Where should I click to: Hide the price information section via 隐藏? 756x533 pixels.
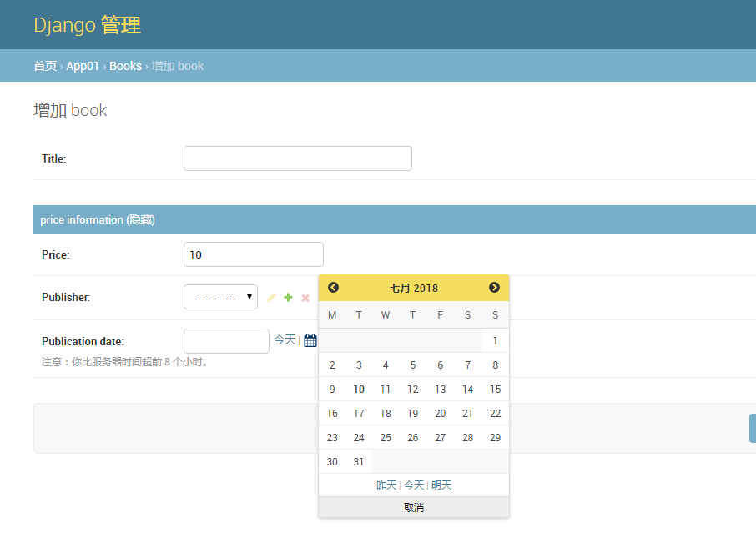tap(141, 219)
